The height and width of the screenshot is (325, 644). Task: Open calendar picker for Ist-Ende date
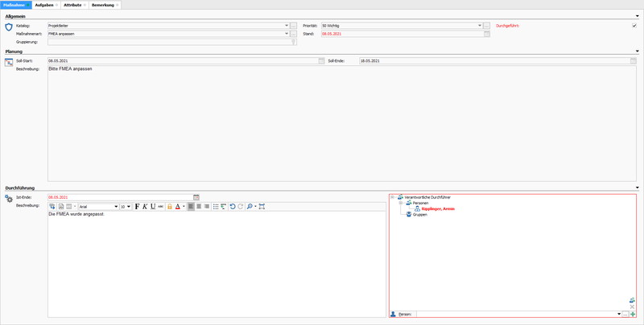click(196, 196)
